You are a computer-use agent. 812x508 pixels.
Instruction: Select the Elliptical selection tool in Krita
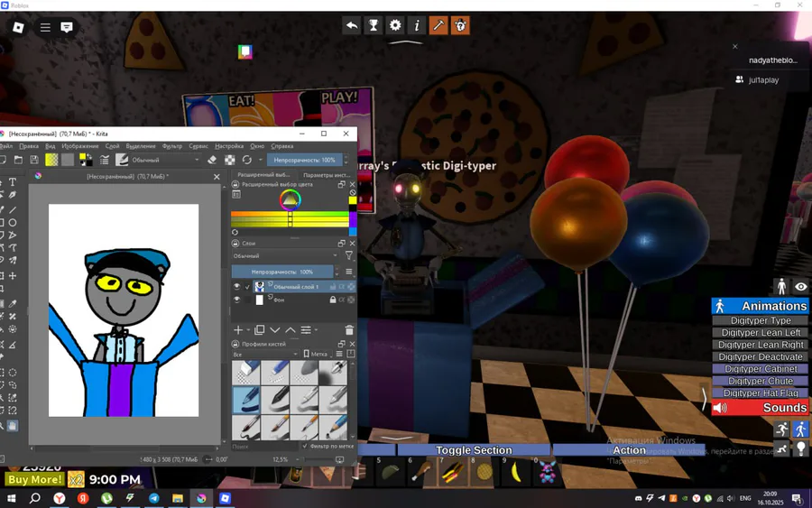click(x=13, y=373)
